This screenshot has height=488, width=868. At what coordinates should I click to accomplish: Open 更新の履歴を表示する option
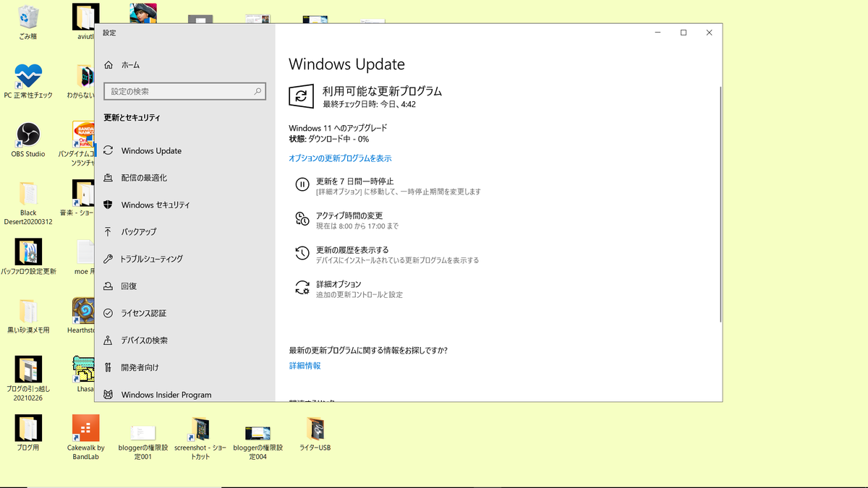pyautogui.click(x=387, y=255)
